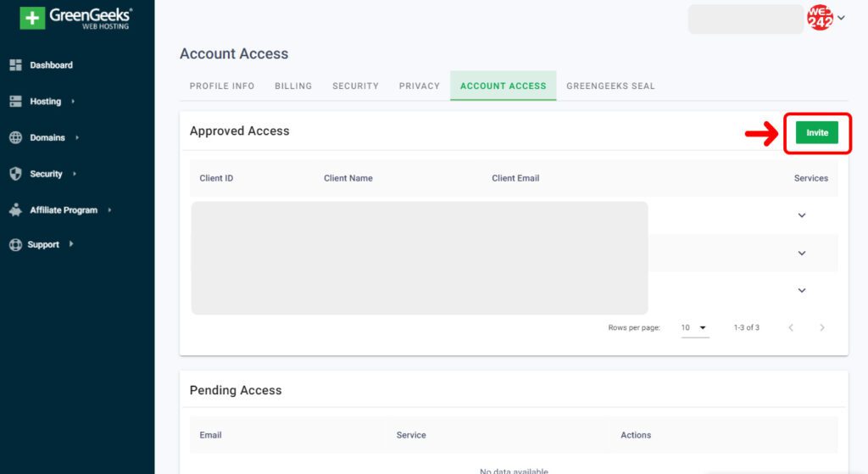The width and height of the screenshot is (868, 474).
Task: Sort by the Client Name column header
Action: click(x=348, y=178)
